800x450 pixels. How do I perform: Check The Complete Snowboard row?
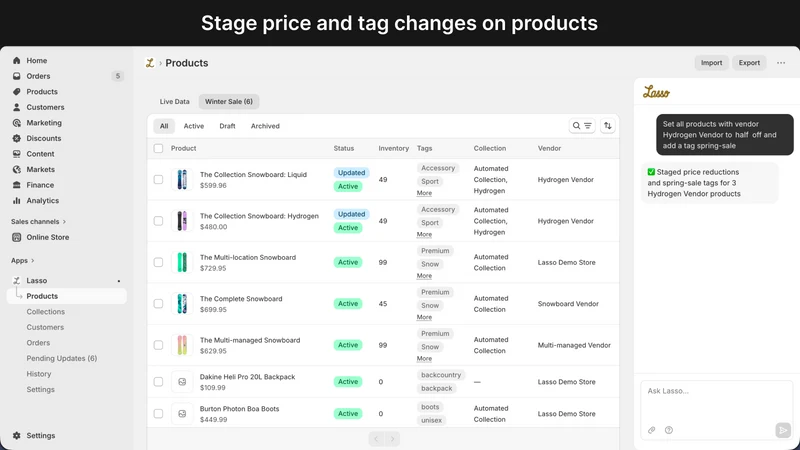point(158,304)
